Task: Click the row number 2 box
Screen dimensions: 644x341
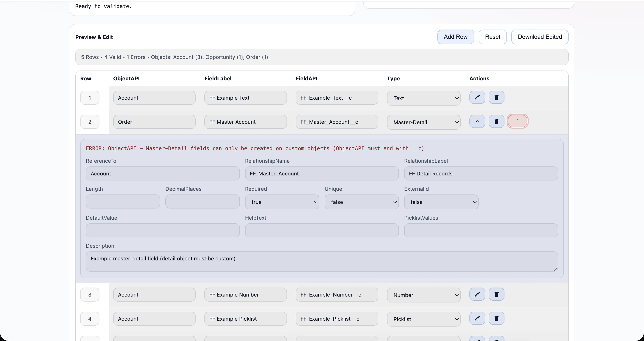Action: pyautogui.click(x=90, y=122)
